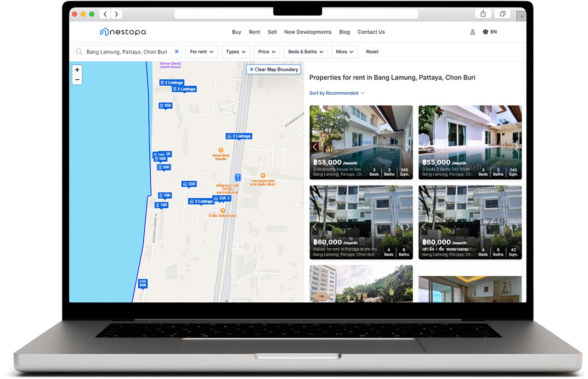Show next photo of first ฿55,000 house
The image size is (588, 379).
click(x=407, y=147)
